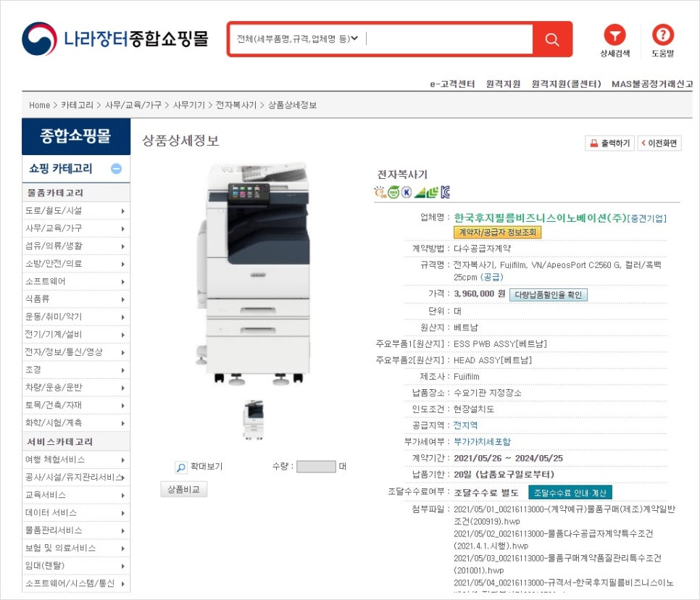Select 물품관리서비스 category
Screen dimensions: 700x600
tap(76, 530)
